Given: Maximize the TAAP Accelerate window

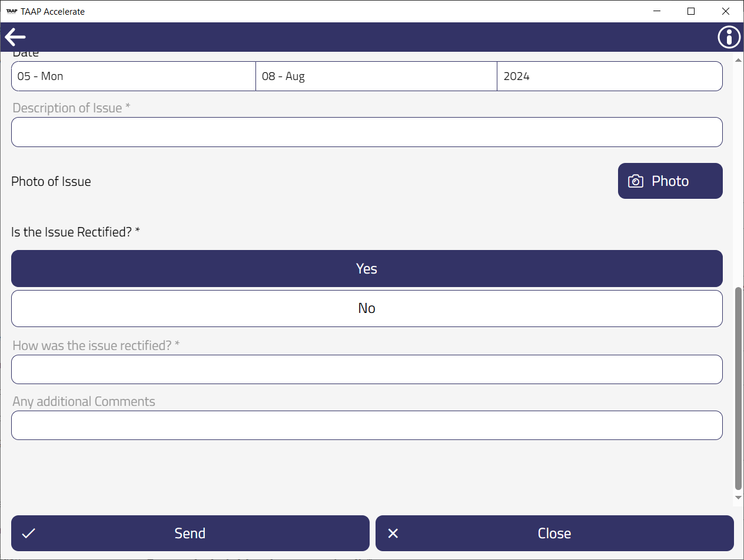Looking at the screenshot, I should coord(691,11).
